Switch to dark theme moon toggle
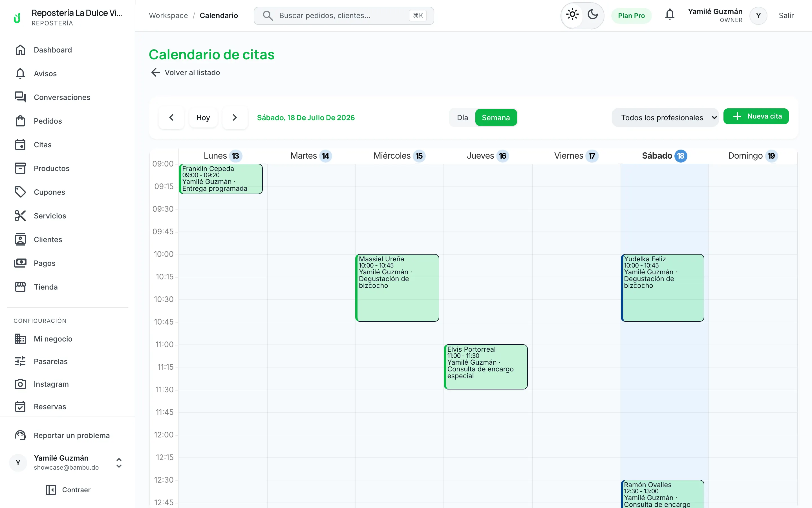This screenshot has width=812, height=508. [593, 14]
